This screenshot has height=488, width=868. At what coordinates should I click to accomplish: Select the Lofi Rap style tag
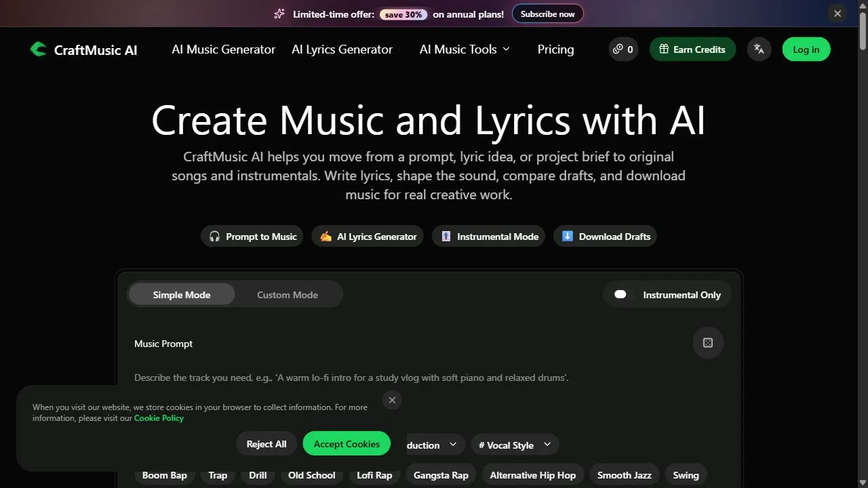(x=374, y=475)
